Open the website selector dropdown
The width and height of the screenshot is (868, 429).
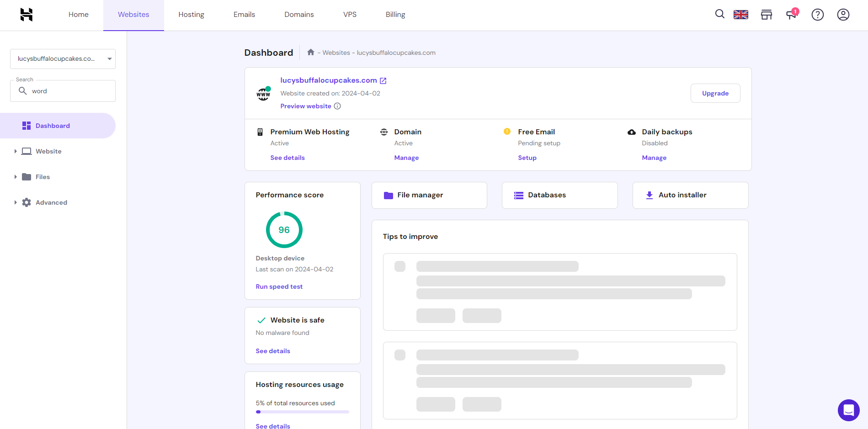(63, 59)
